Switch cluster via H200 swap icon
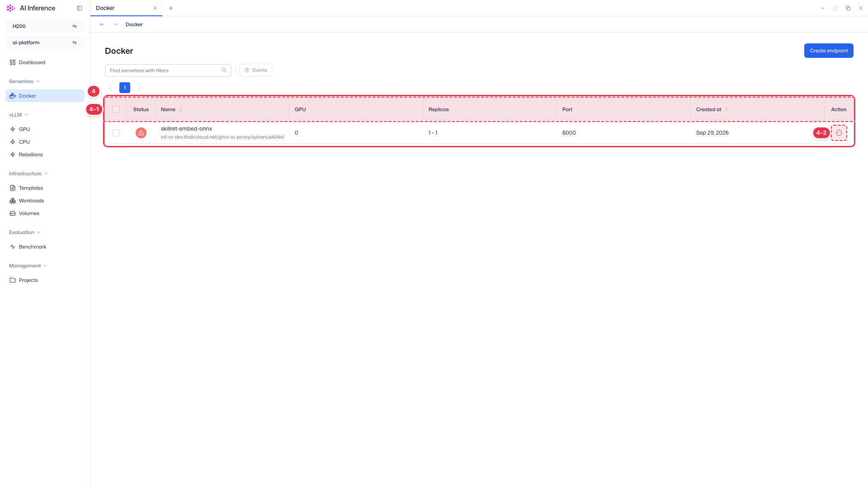868x488 pixels. coord(75,26)
